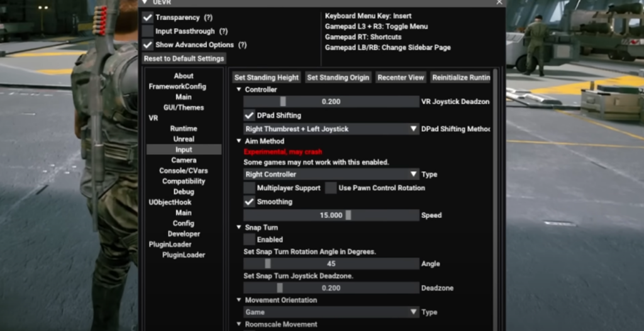Collapse the Snap Turn section
Screen dimensions: 644x331
click(x=239, y=228)
